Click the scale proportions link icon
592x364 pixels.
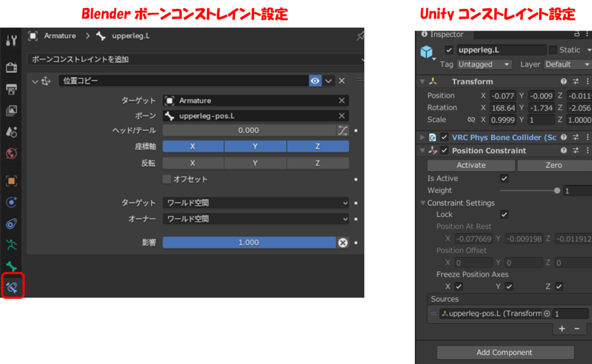471,120
